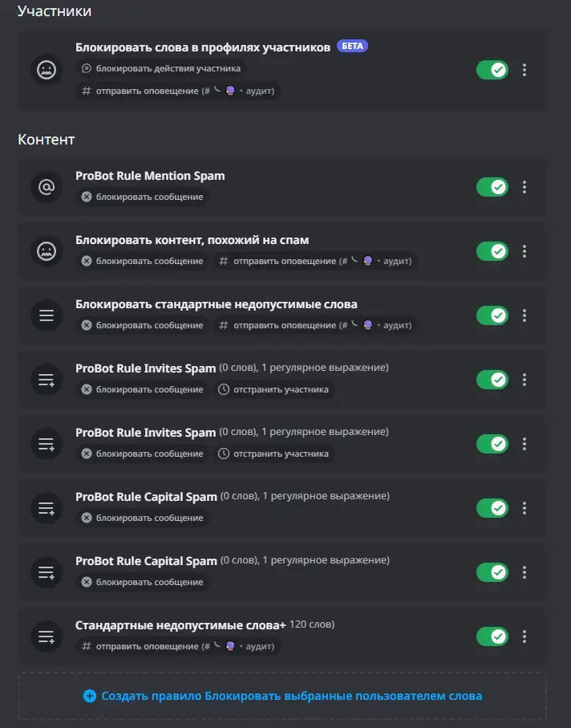The image size is (571, 728).
Task: Click the list-plus icon of Стандартные недопустимые слова+
Action: pyautogui.click(x=47, y=636)
